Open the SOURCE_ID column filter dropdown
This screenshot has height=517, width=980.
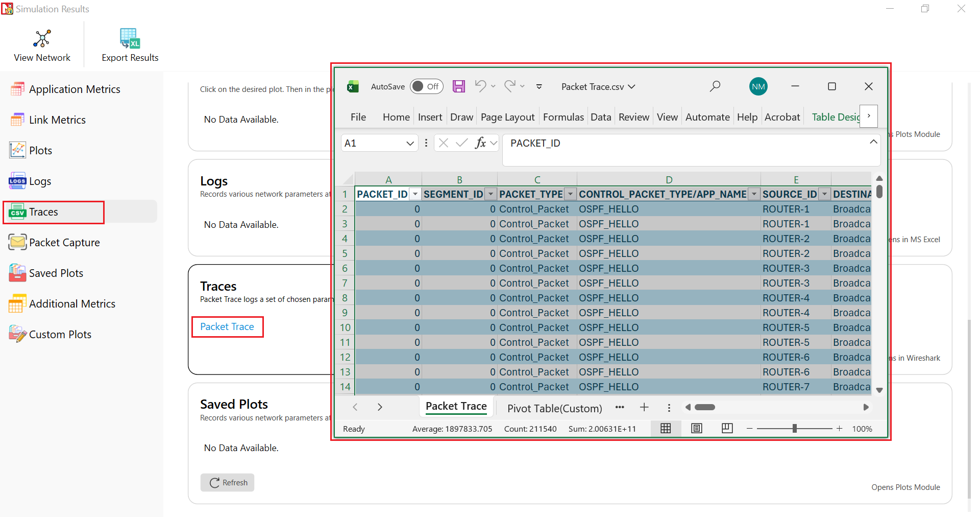pos(825,194)
